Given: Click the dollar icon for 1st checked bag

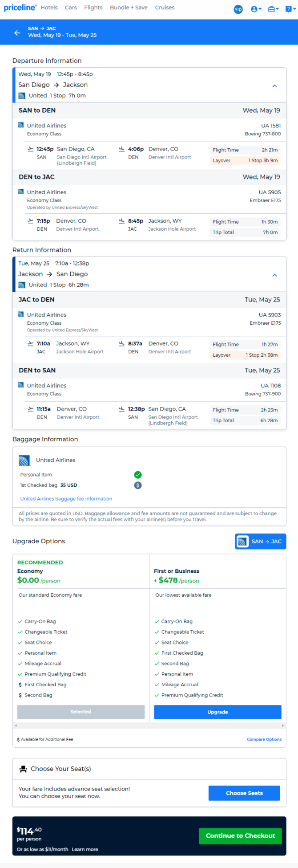Looking at the screenshot, I should click(138, 485).
